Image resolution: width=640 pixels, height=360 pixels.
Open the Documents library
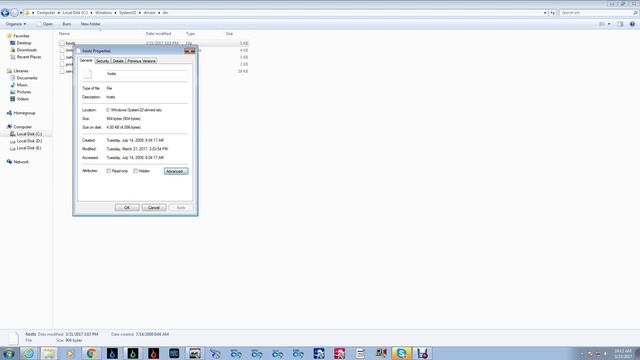tap(27, 78)
